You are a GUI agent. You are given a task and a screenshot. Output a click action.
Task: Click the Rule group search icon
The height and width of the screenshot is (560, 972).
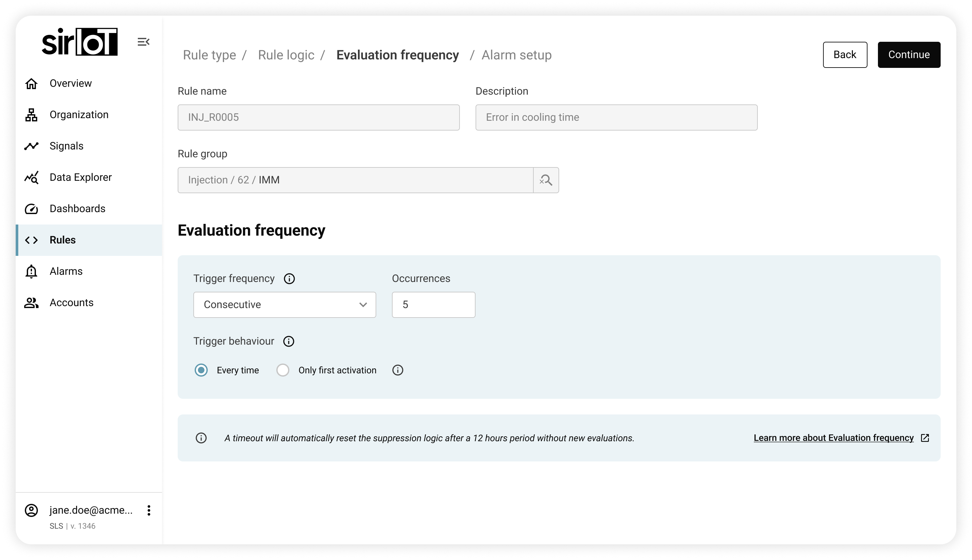pos(545,180)
